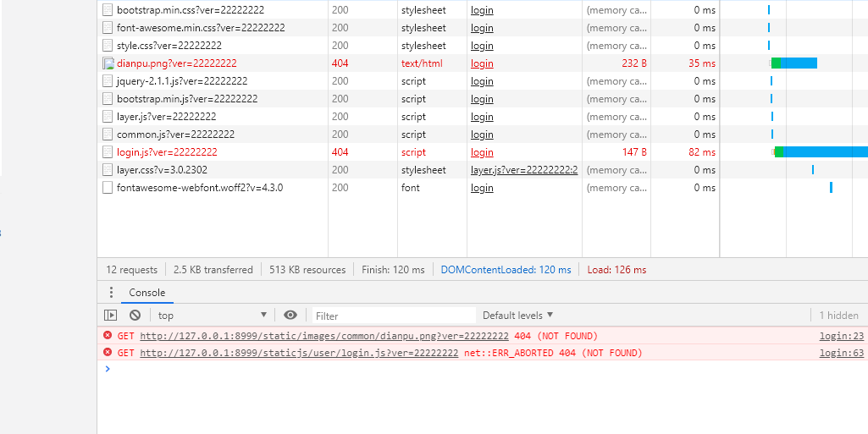The width and height of the screenshot is (868, 434).
Task: Click the Console drawer three-dot menu icon
Action: click(111, 293)
